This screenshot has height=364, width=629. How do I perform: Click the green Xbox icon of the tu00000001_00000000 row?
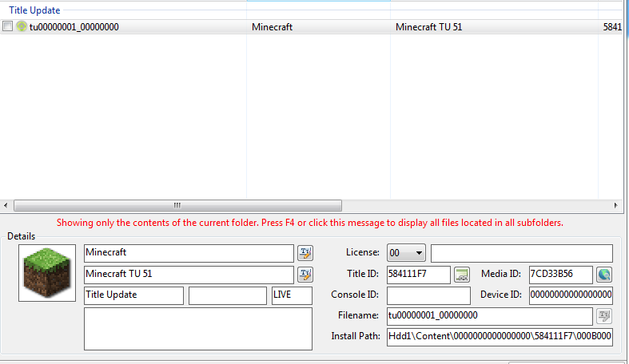click(22, 26)
